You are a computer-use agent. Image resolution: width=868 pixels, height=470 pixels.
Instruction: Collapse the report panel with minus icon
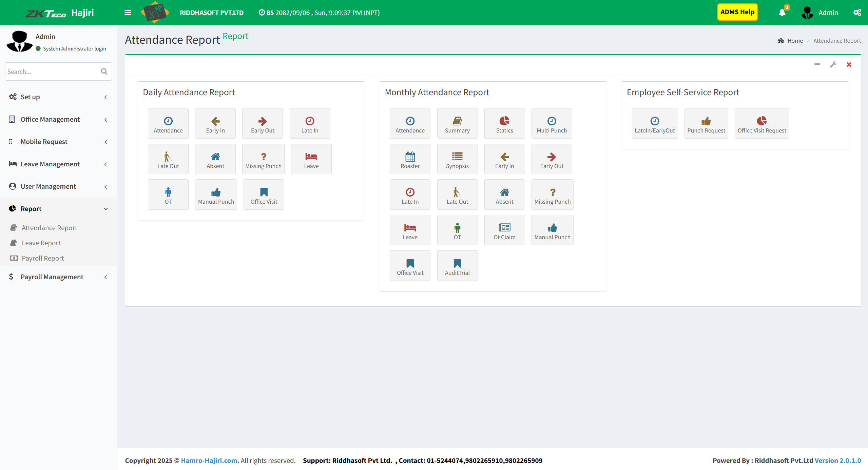(x=817, y=64)
